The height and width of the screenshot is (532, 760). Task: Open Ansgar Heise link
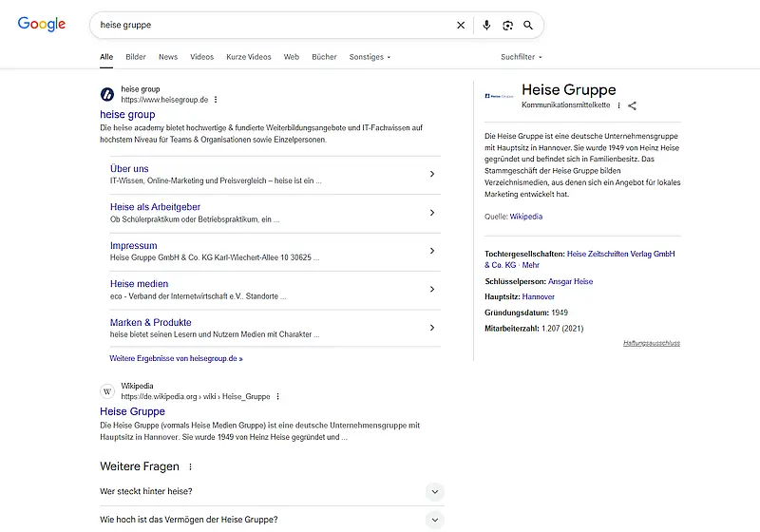pos(571,281)
